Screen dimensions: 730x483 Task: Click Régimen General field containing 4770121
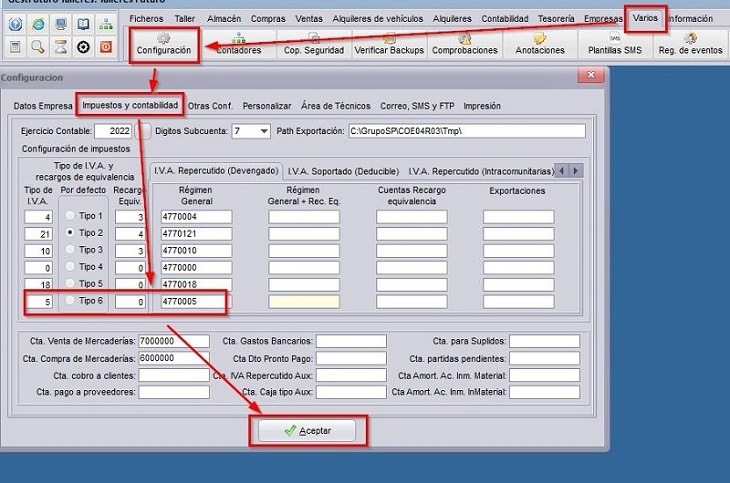[x=196, y=233]
